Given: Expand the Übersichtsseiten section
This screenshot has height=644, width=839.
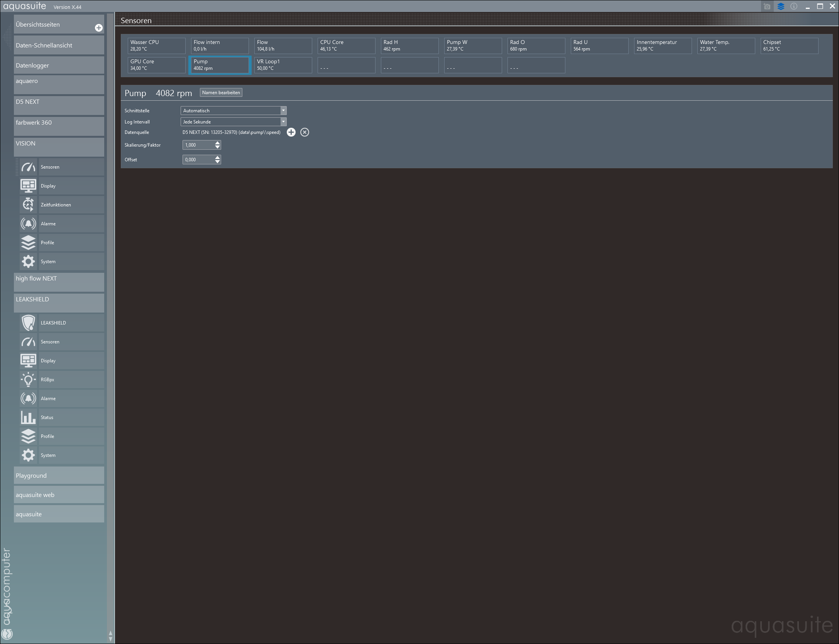Looking at the screenshot, I should (59, 24).
